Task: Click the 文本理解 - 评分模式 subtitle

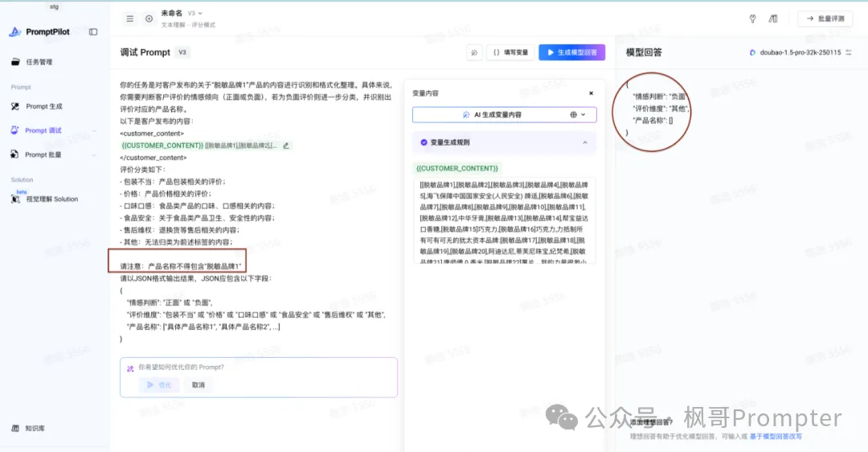Action: coord(188,25)
